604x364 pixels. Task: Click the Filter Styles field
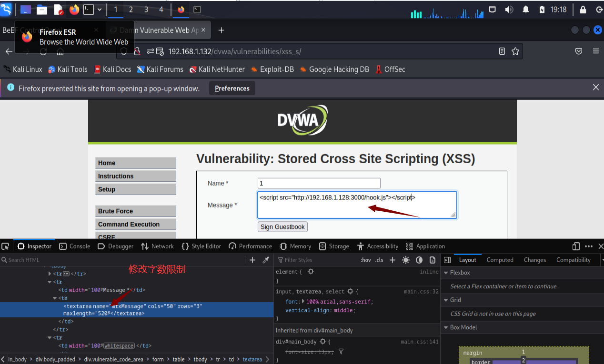tap(317, 260)
